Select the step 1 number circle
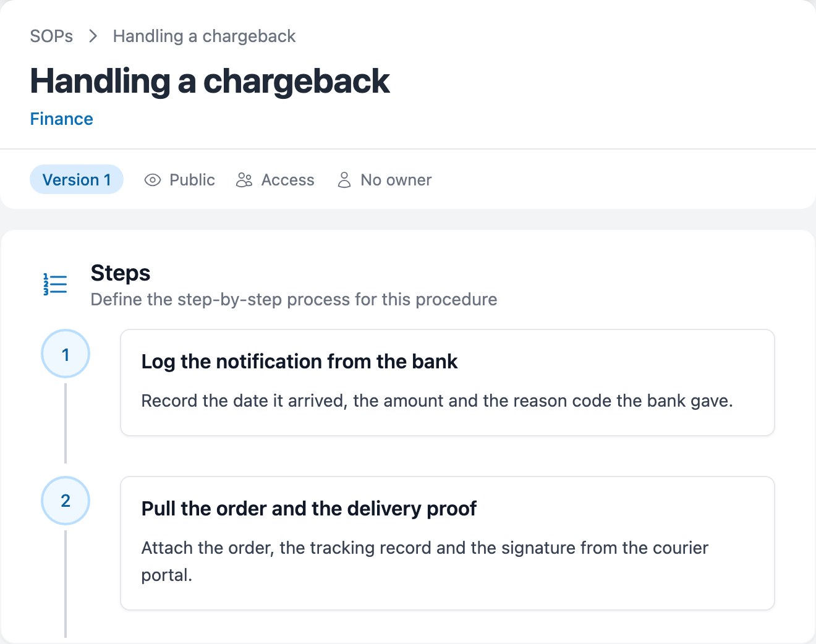 coord(66,354)
